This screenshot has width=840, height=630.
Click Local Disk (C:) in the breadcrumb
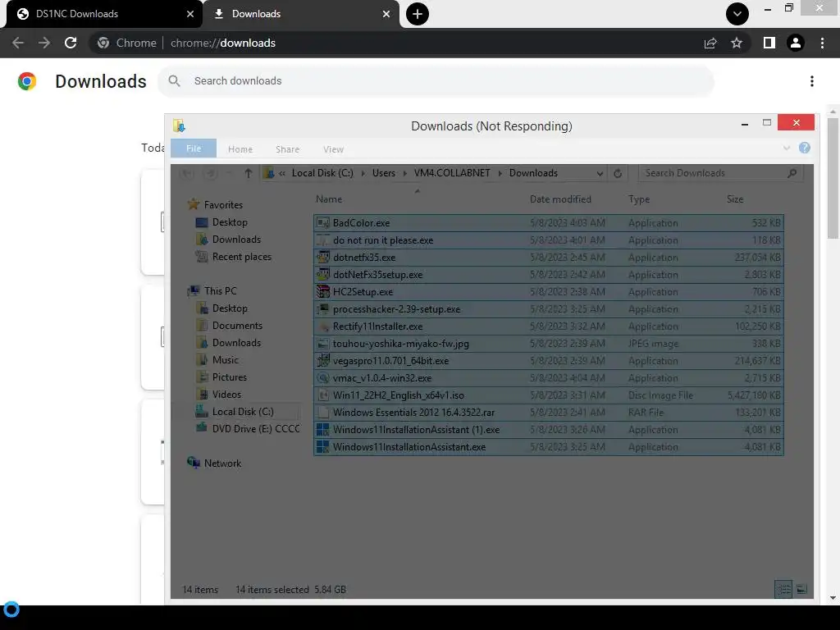point(322,173)
